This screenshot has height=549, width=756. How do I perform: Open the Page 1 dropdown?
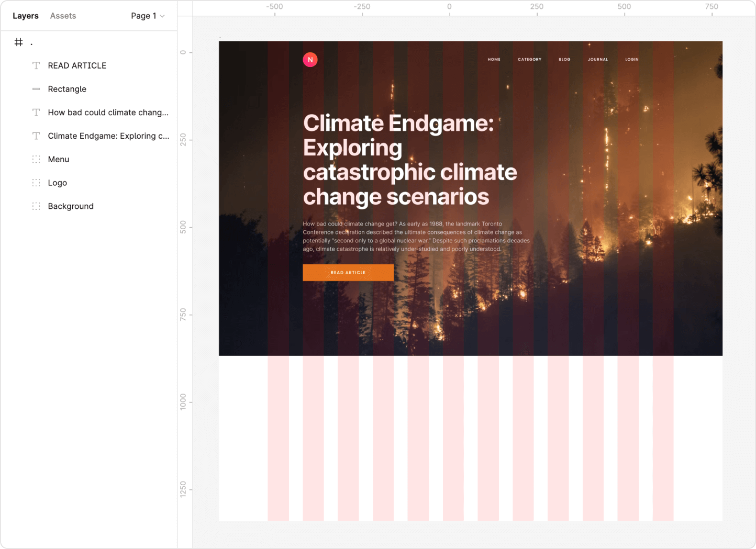click(148, 16)
